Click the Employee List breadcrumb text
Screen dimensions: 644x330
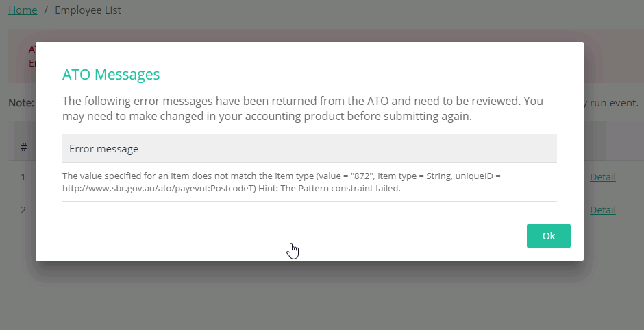click(x=88, y=10)
